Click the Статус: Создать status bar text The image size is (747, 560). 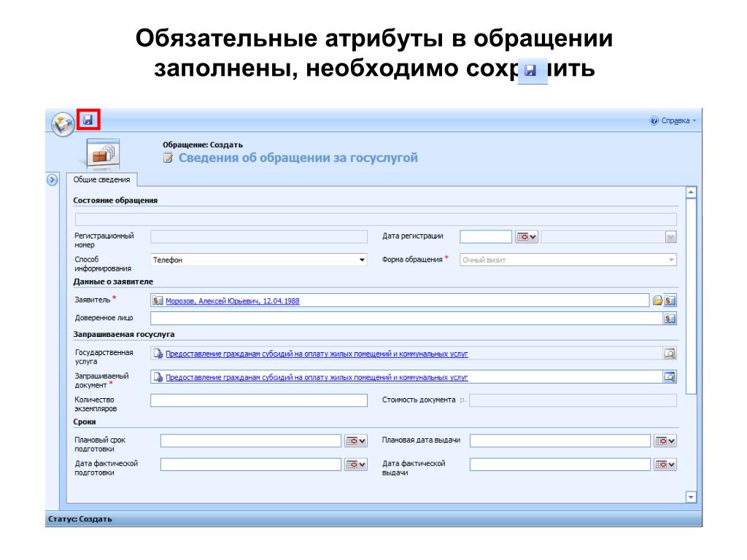(80, 519)
